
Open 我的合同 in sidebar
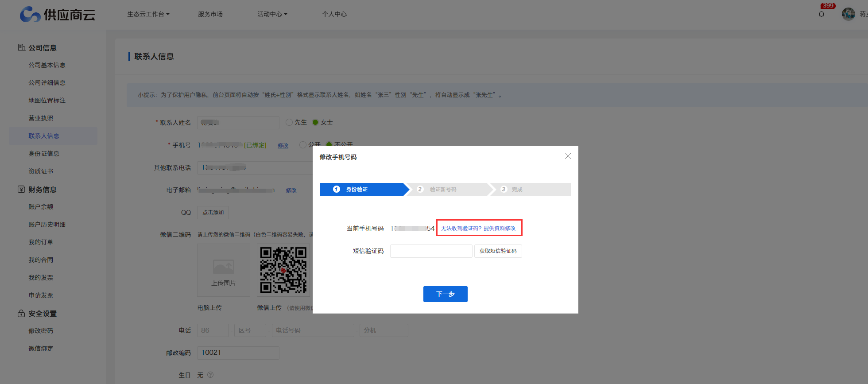[x=41, y=260]
